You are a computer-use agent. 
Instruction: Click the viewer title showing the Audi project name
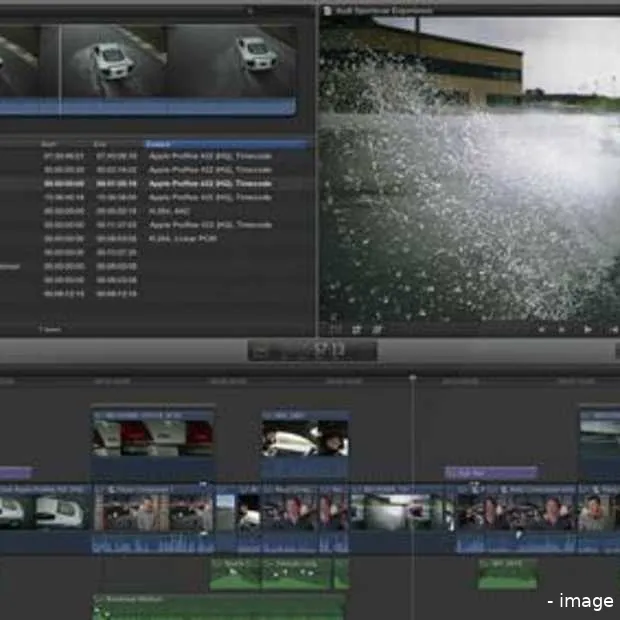click(x=384, y=11)
